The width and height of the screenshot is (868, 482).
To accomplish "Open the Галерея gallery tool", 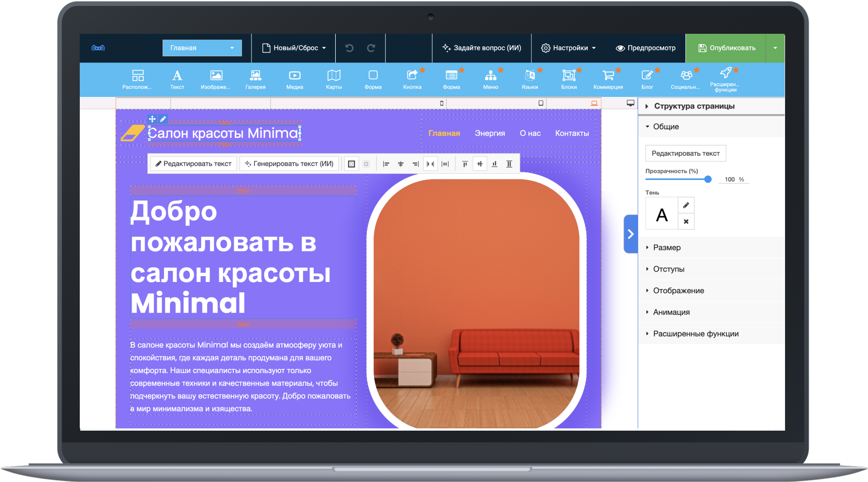I will pos(256,79).
